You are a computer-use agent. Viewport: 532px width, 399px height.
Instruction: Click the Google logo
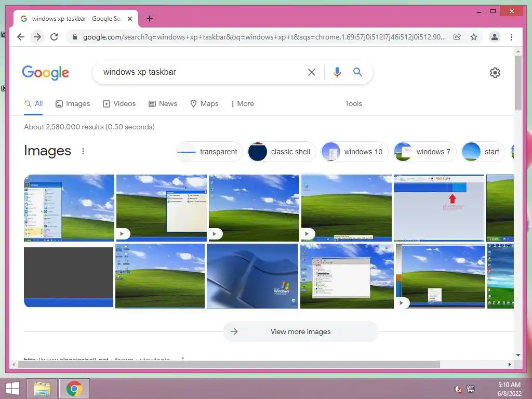46,73
